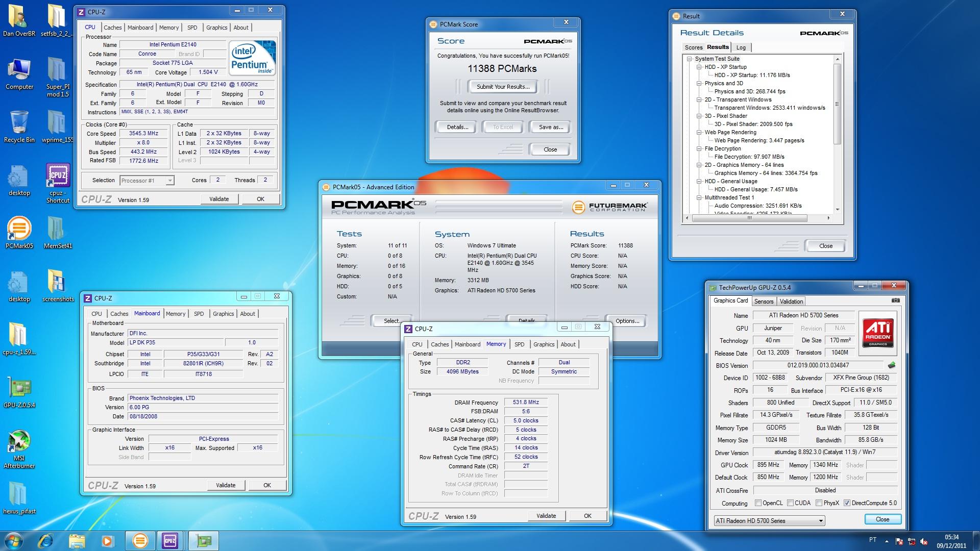Open the Windows Start orb
Image resolution: width=980 pixels, height=551 pixels.
[x=14, y=540]
